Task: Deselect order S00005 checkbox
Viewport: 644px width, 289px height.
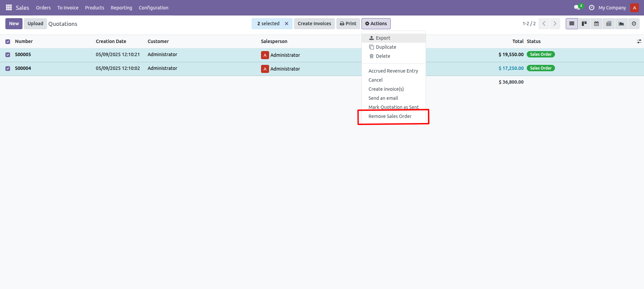Action: [8, 55]
